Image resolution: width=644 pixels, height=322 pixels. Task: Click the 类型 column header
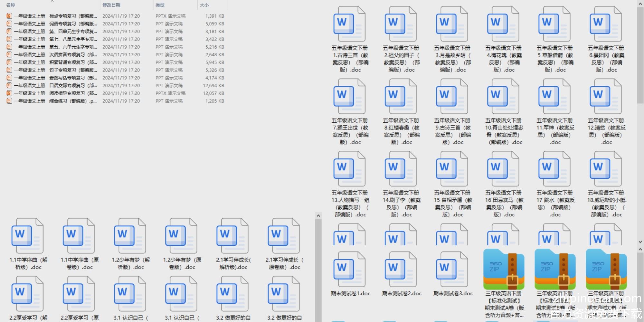[x=160, y=5]
